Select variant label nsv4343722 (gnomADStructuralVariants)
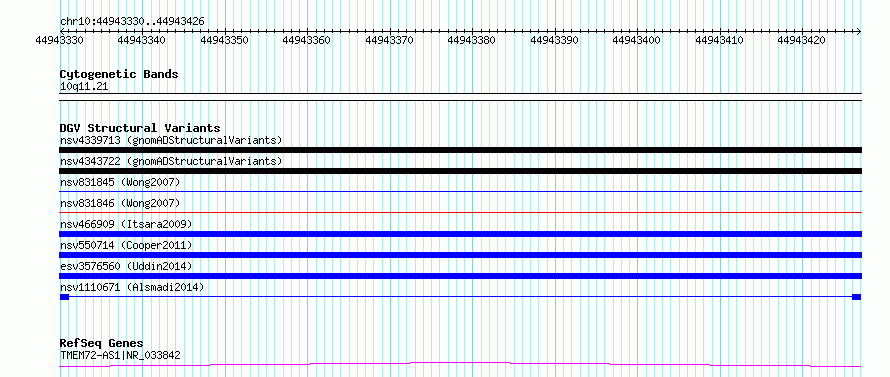Image resolution: width=890 pixels, height=377 pixels. pyautogui.click(x=171, y=161)
